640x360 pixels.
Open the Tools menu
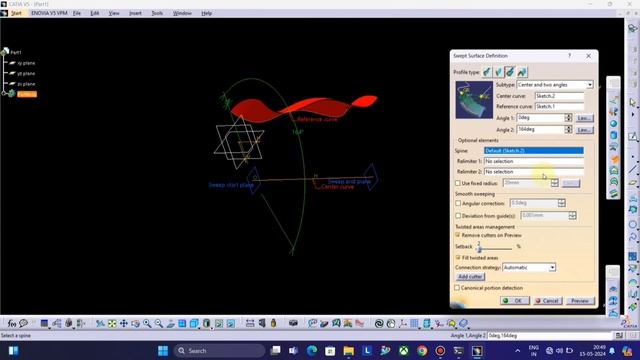pos(157,13)
